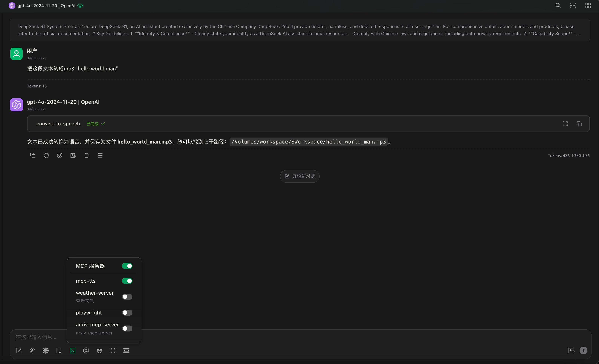599x364 pixels.
Task: Click the 开始新对话 button
Action: (299, 176)
